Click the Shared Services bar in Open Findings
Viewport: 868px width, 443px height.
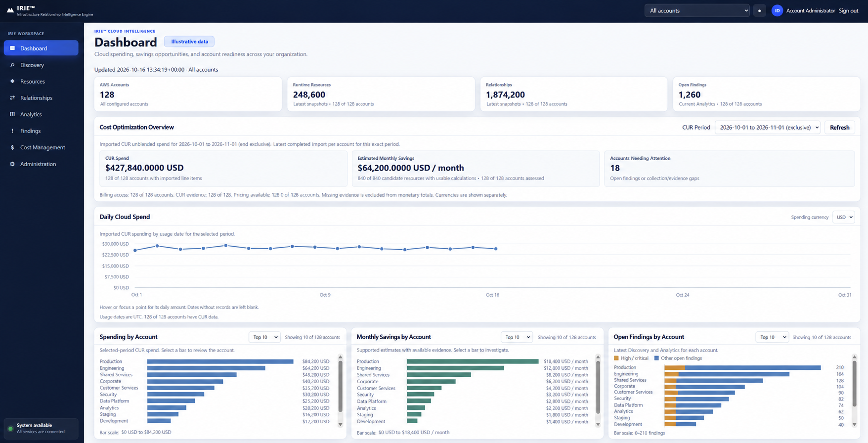(713, 380)
